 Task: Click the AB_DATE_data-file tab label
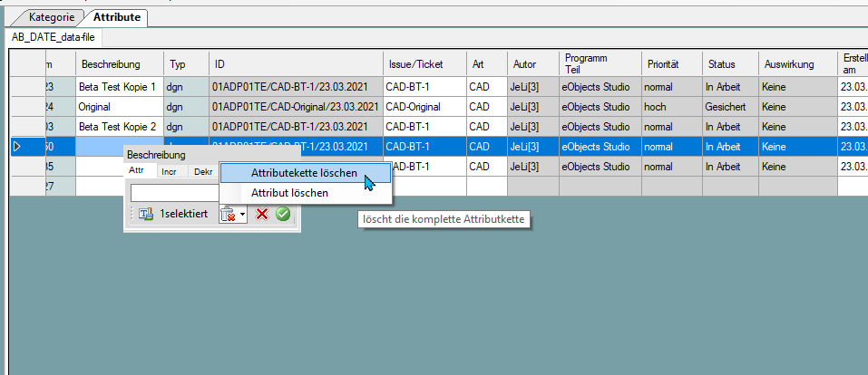click(x=54, y=38)
